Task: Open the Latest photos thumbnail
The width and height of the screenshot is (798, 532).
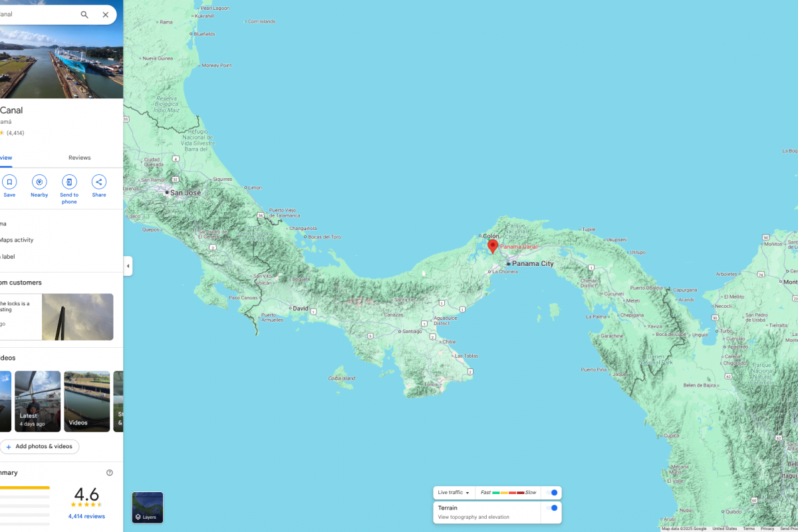Action: (37, 401)
